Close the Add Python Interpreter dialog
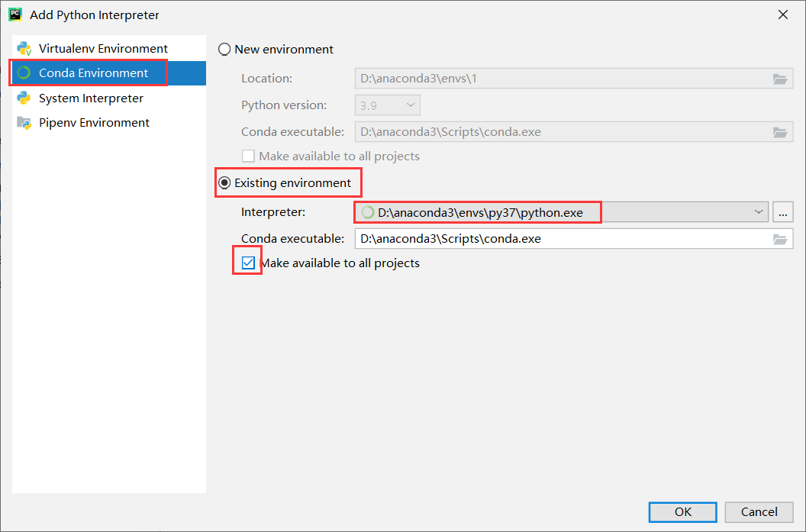The width and height of the screenshot is (806, 532). (783, 15)
